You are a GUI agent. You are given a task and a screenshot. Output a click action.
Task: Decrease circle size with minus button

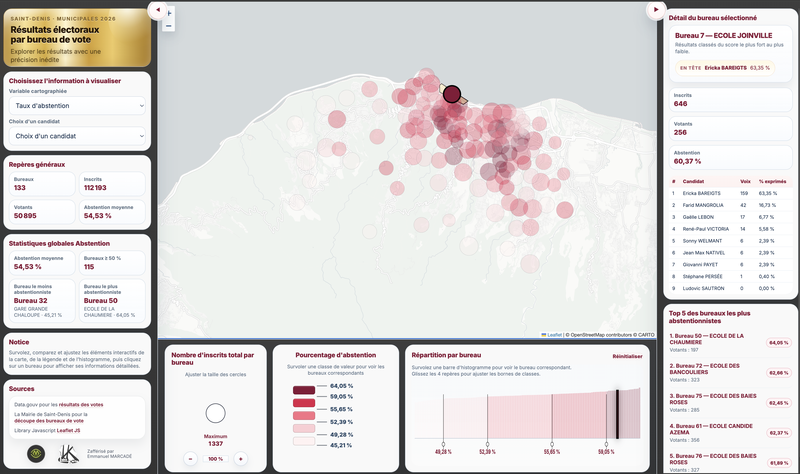[x=191, y=459]
